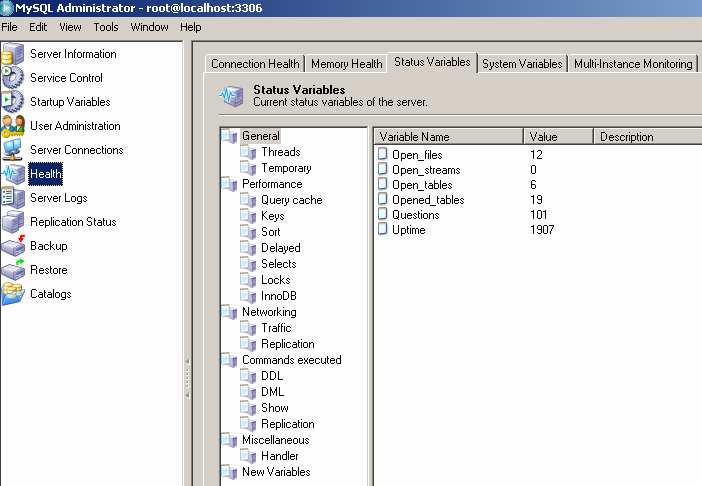
Task: Click the Description column header
Action: coord(648,136)
